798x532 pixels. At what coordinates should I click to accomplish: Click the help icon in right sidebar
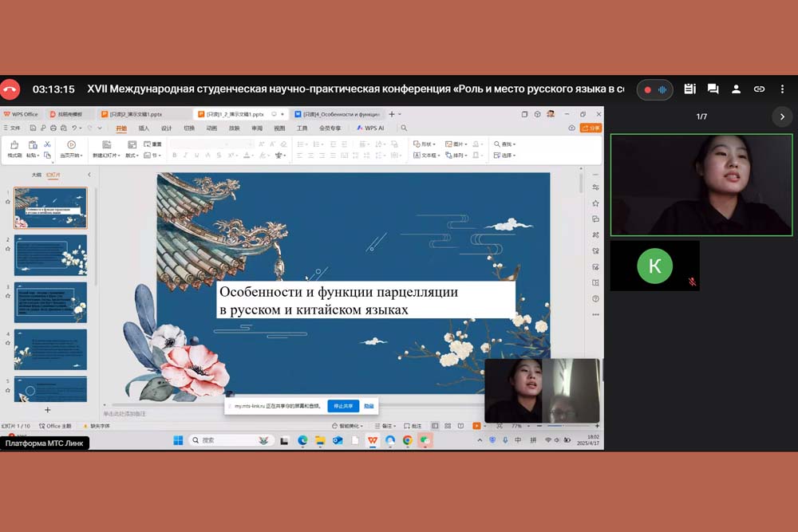(595, 298)
